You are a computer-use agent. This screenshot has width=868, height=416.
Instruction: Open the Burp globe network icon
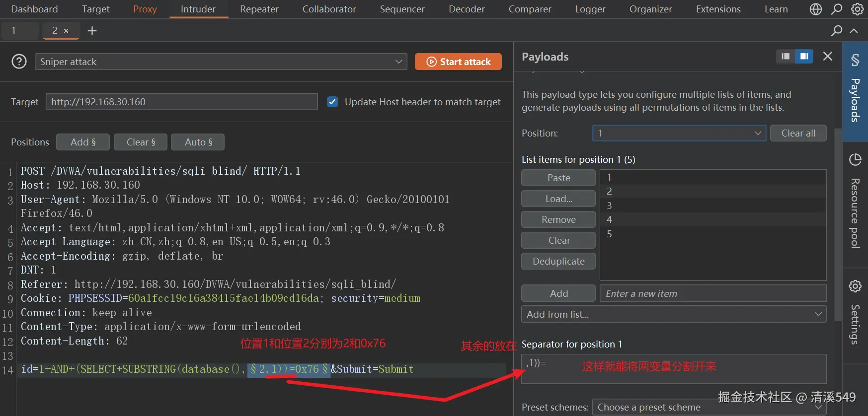tap(816, 9)
